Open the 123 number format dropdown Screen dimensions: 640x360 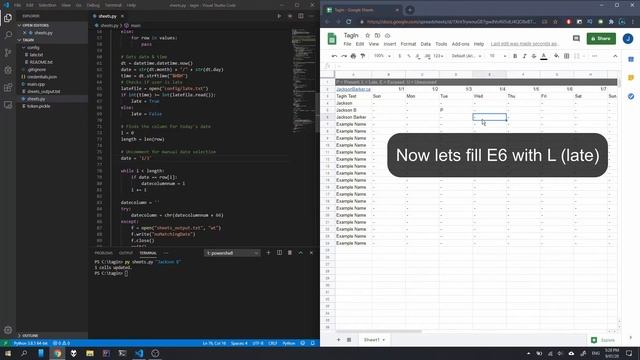pyautogui.click(x=438, y=56)
